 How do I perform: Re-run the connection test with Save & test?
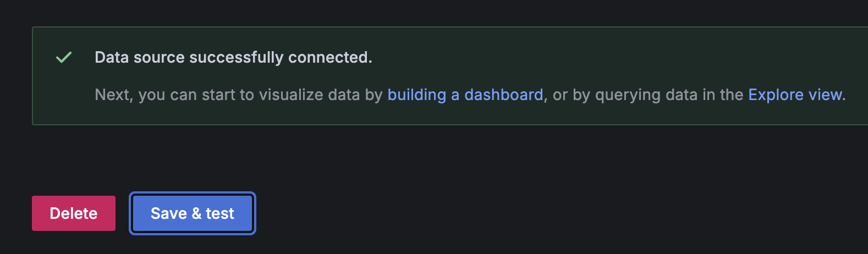193,213
